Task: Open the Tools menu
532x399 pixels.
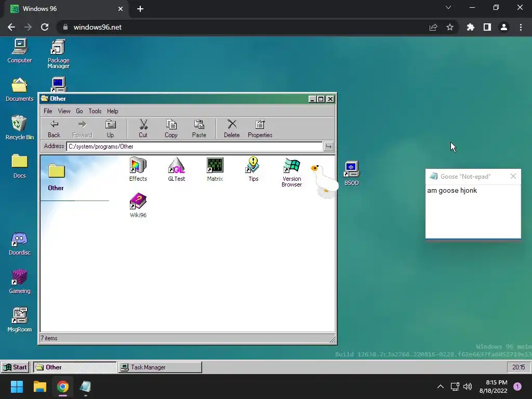Action: tap(95, 111)
